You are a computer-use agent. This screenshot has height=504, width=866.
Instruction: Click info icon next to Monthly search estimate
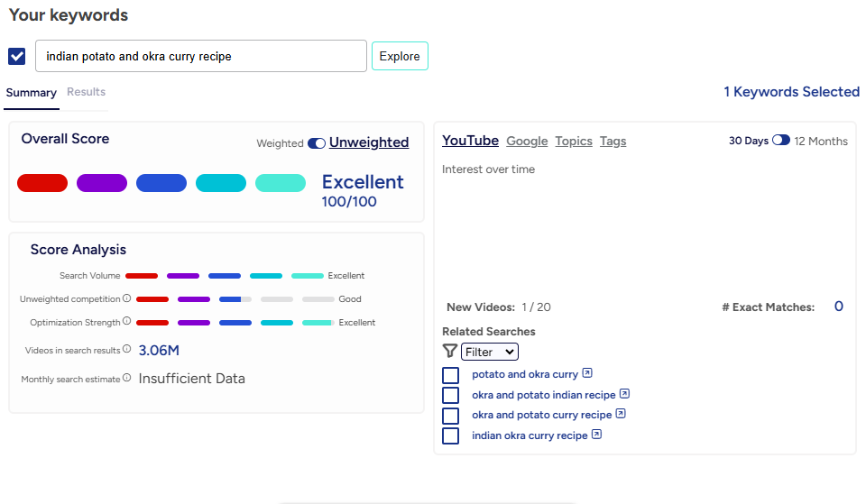127,379
